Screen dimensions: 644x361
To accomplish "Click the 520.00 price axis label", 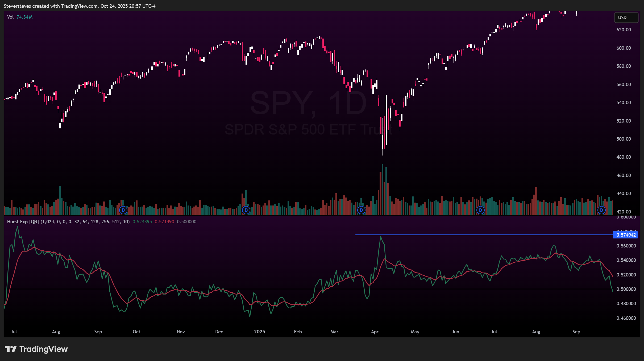I will (x=624, y=121).
